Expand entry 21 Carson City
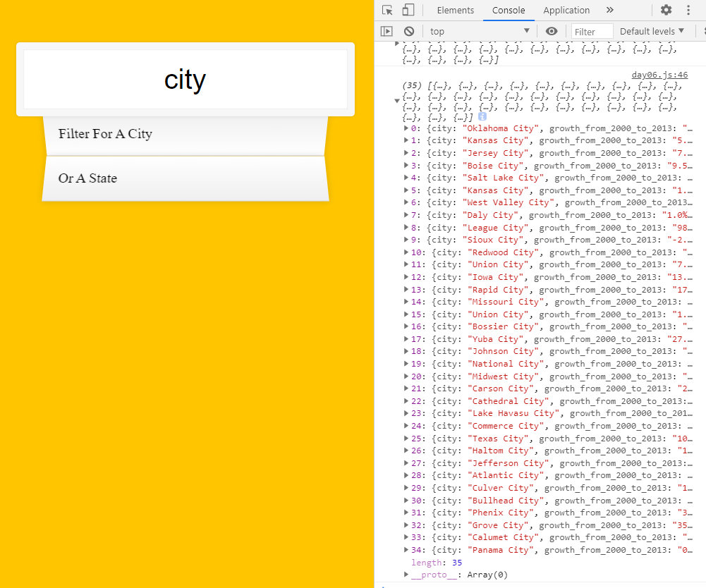The image size is (706, 588). (x=406, y=389)
